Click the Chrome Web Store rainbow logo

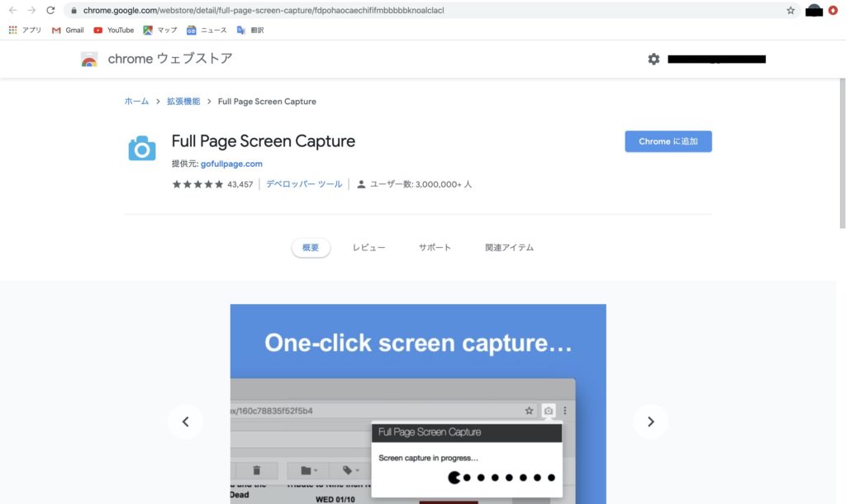click(89, 59)
